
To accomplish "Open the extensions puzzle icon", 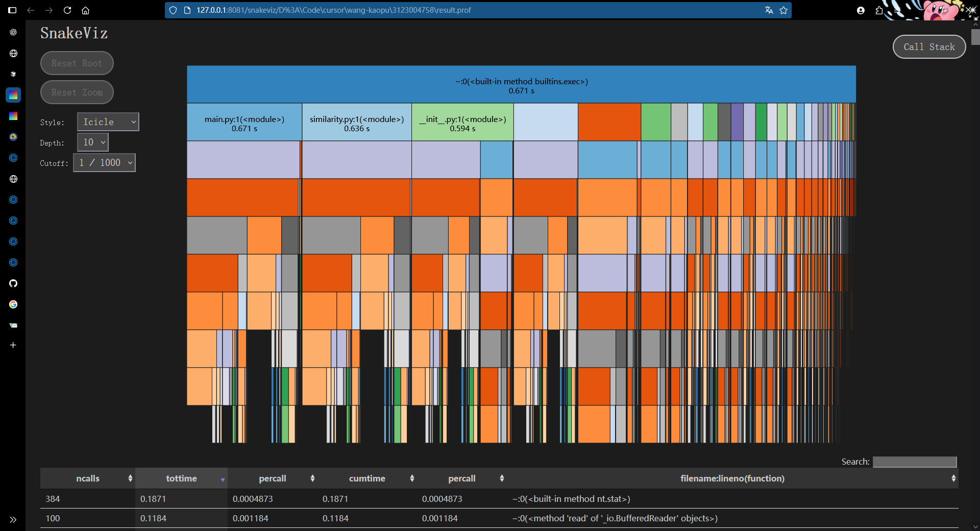I will coord(879,10).
